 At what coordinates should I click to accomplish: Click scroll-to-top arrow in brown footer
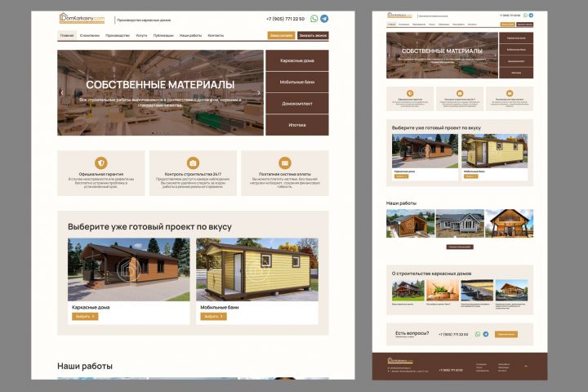(x=526, y=366)
